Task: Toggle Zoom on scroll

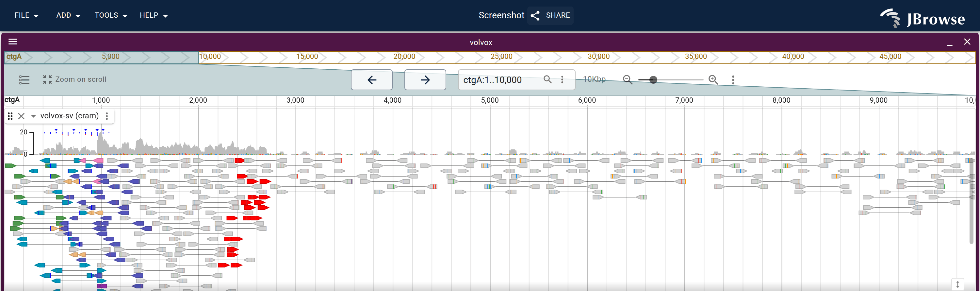Action: tap(74, 79)
